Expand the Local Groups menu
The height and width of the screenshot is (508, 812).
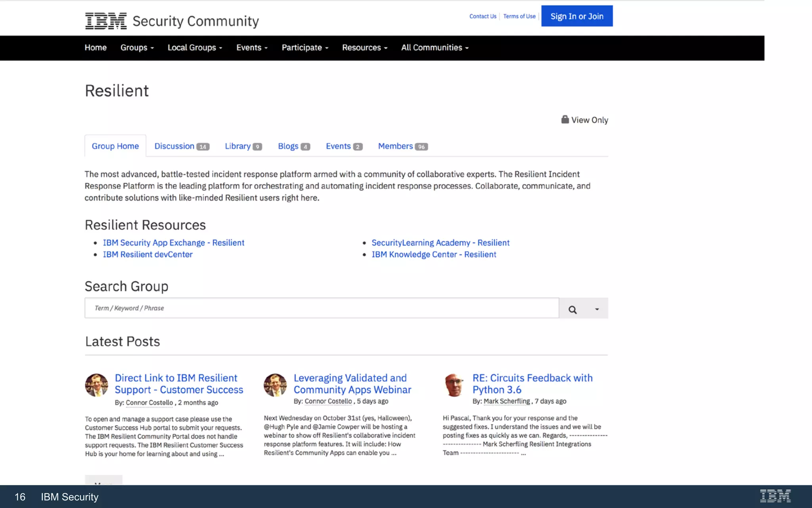coord(195,48)
